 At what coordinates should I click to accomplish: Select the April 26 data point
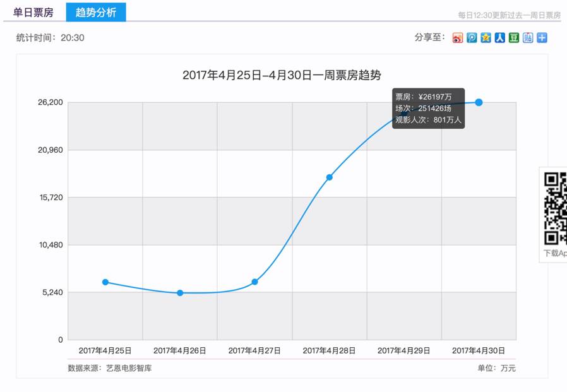[x=179, y=292]
